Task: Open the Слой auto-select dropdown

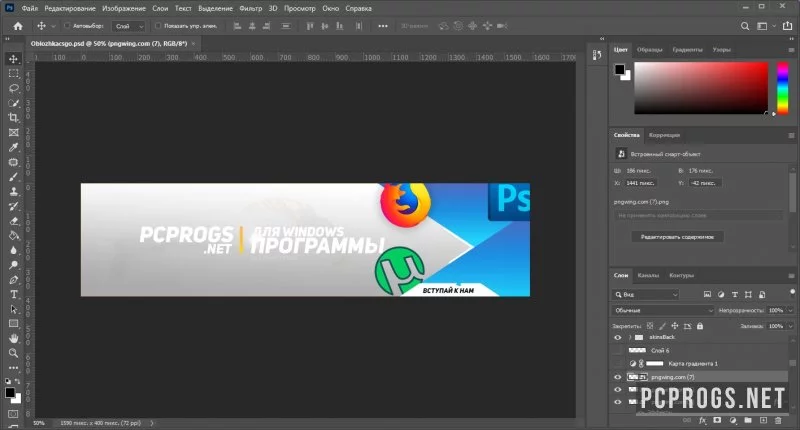Action: tap(129, 26)
